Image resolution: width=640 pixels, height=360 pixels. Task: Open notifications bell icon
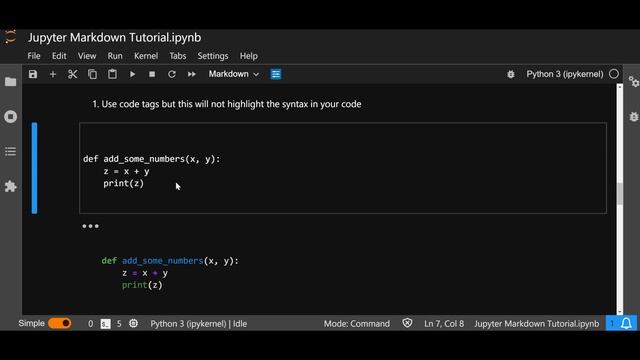pyautogui.click(x=626, y=324)
